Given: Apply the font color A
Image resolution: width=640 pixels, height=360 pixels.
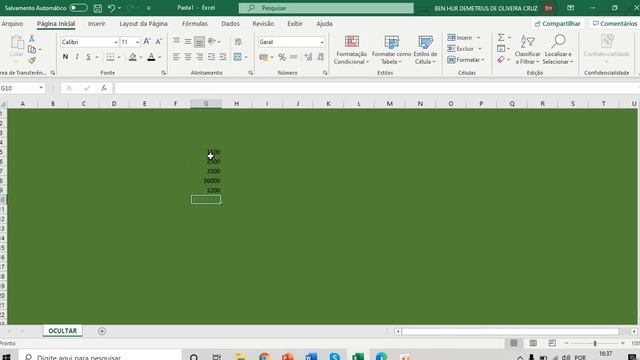Looking at the screenshot, I should pos(151,57).
